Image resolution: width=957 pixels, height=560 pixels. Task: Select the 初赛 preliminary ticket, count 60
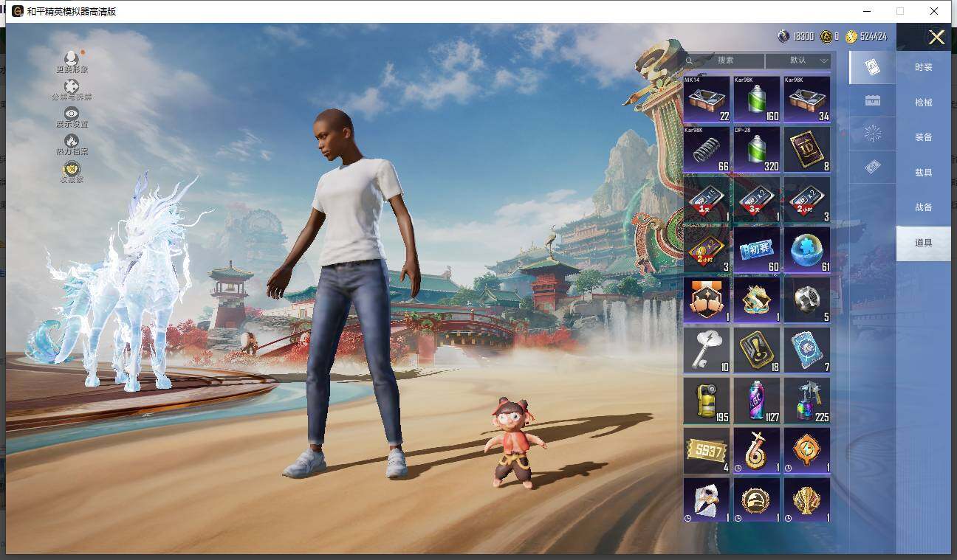point(757,249)
